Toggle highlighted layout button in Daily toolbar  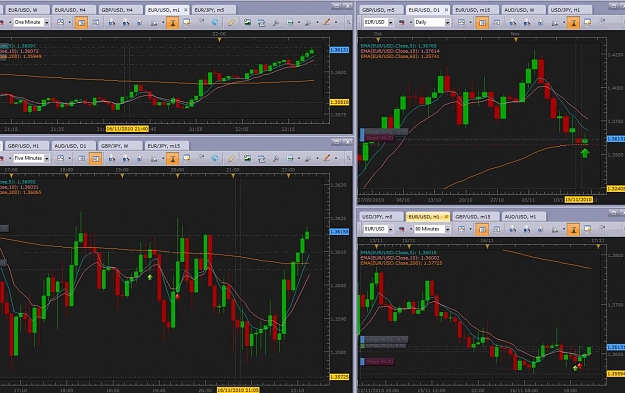[482, 23]
